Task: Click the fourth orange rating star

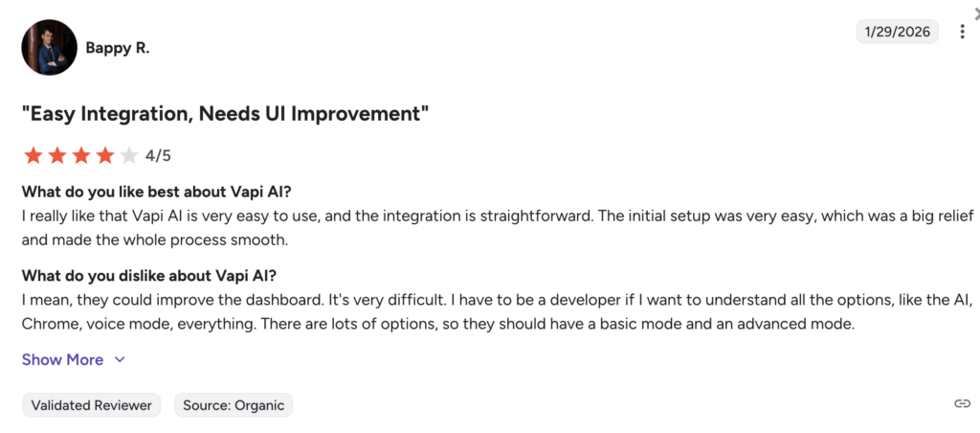Action: point(104,155)
